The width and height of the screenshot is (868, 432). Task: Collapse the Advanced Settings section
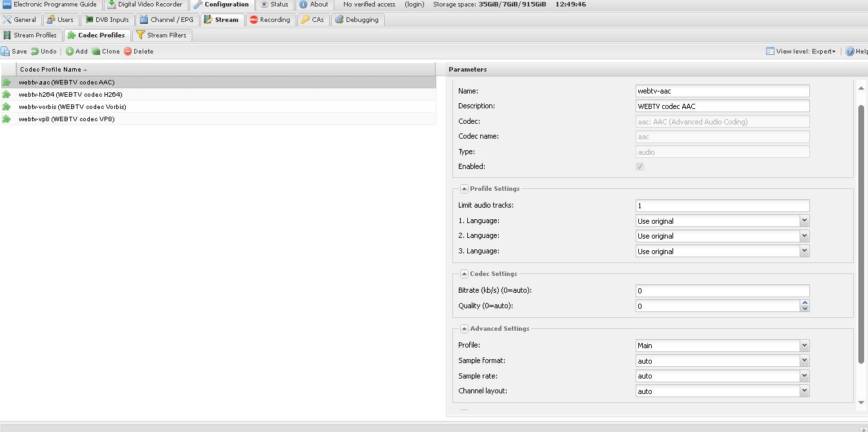click(464, 329)
